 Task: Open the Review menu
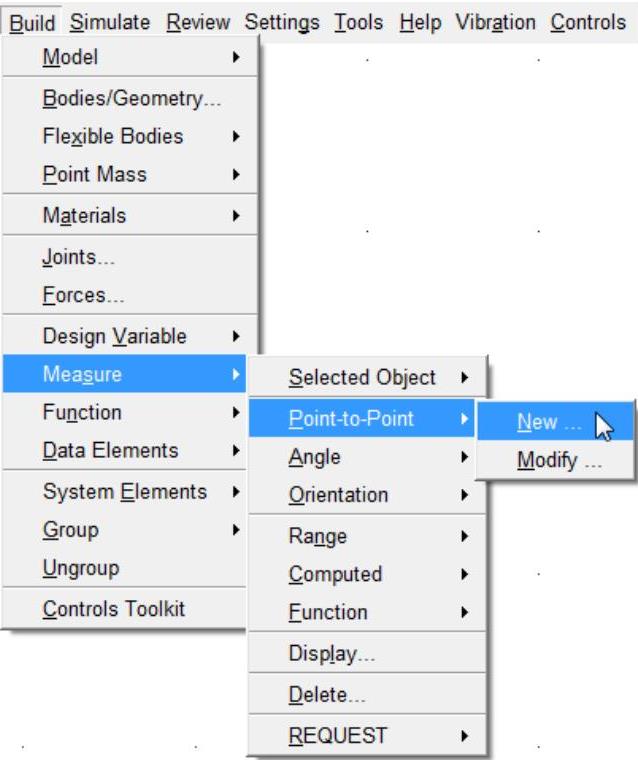(x=198, y=21)
